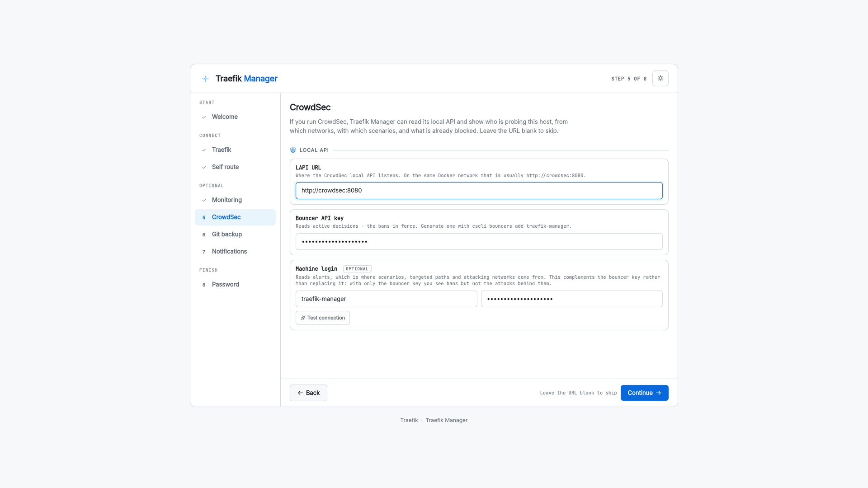Image resolution: width=868 pixels, height=488 pixels.
Task: Toggle the light/dark theme sun icon
Action: 660,78
